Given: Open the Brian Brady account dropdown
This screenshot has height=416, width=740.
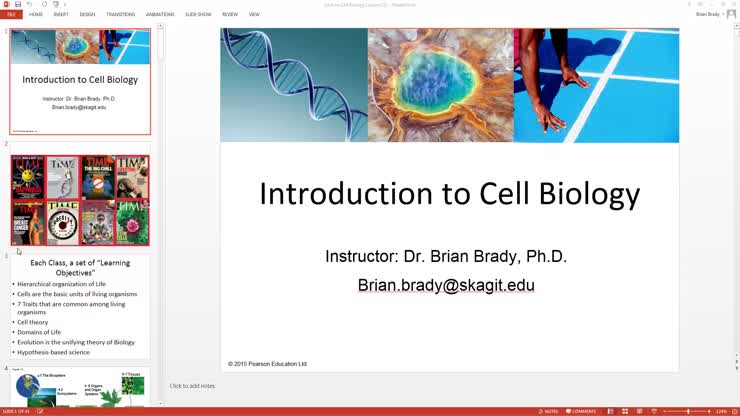Looking at the screenshot, I should click(x=710, y=14).
